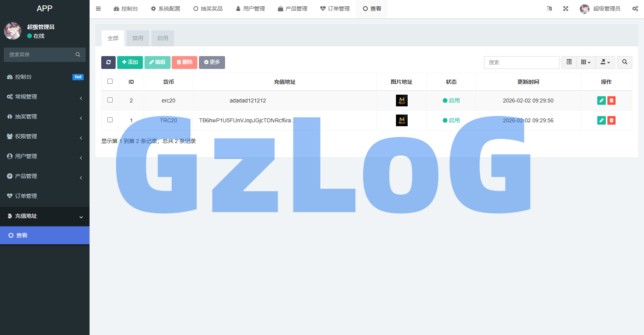Tick the checkbox for row ID 2
Viewport: 644px width, 335px height.
point(110,100)
